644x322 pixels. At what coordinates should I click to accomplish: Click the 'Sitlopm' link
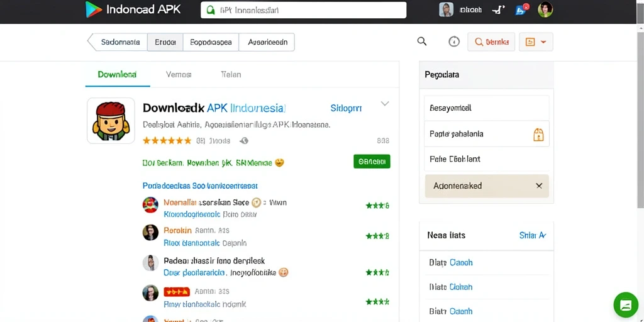[x=346, y=108]
